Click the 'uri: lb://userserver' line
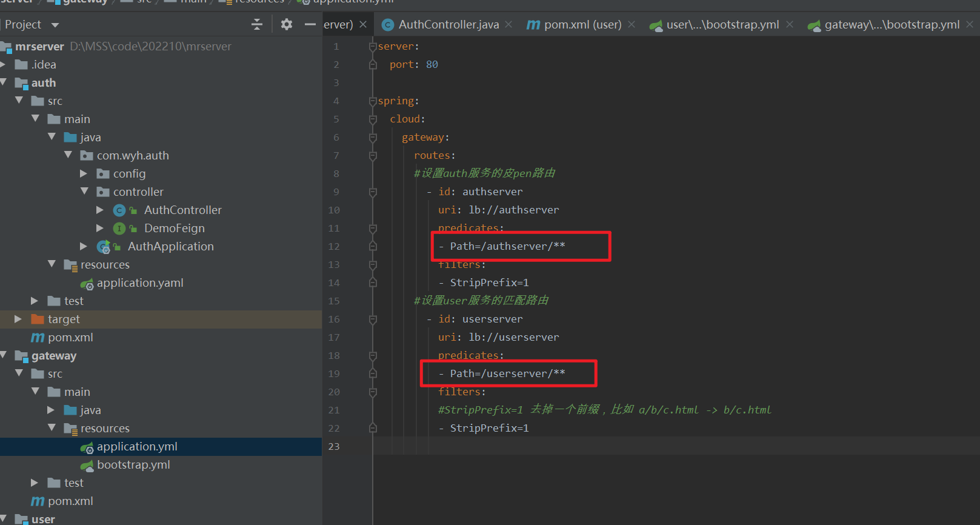 pyautogui.click(x=499, y=338)
